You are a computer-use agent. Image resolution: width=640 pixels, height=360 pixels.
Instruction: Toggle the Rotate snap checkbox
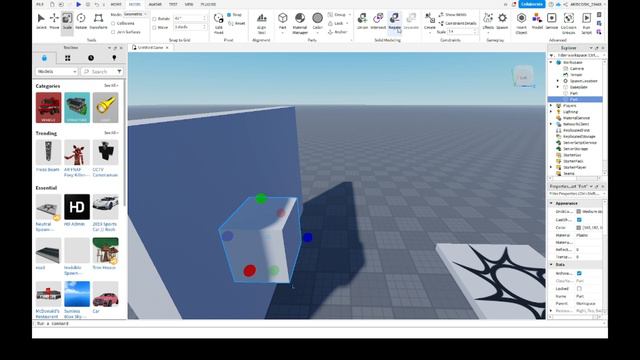(x=154, y=19)
